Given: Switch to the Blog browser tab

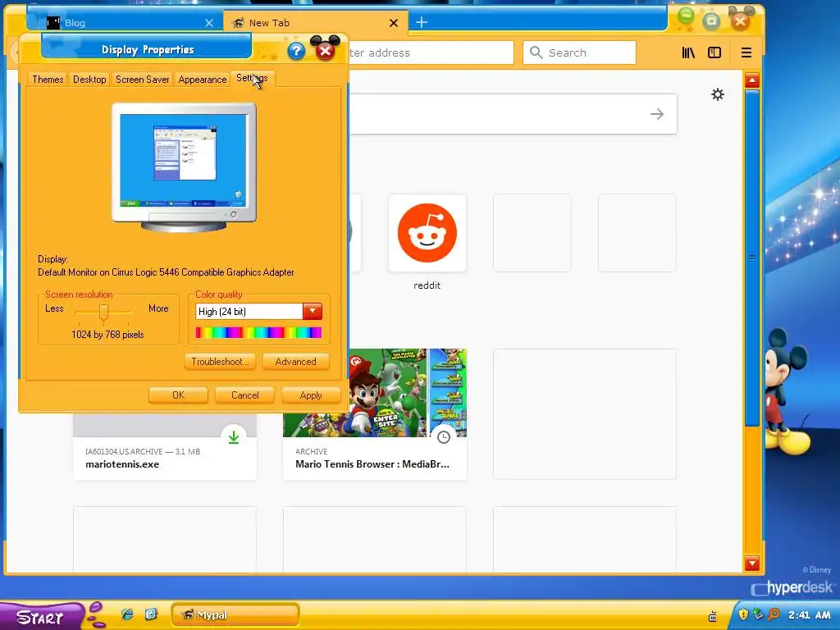Looking at the screenshot, I should (x=123, y=22).
